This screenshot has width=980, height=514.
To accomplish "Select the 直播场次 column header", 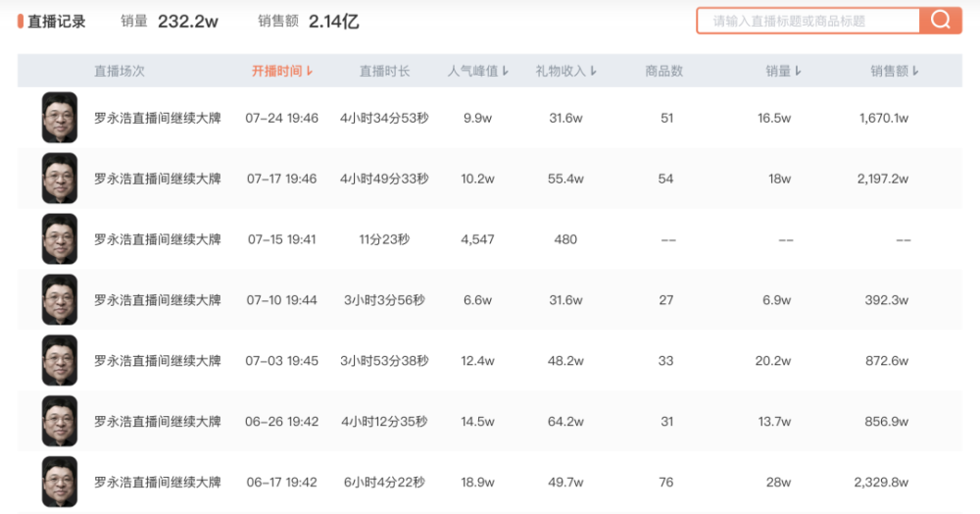I will 120,72.
